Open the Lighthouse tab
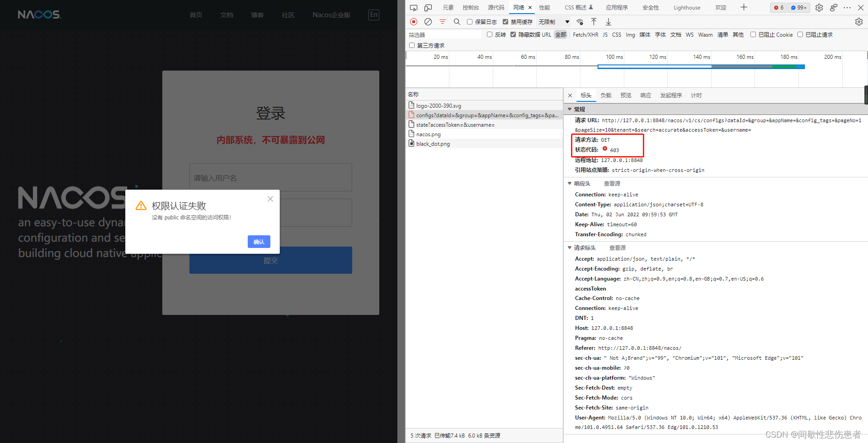The height and width of the screenshot is (443, 868). [x=687, y=8]
